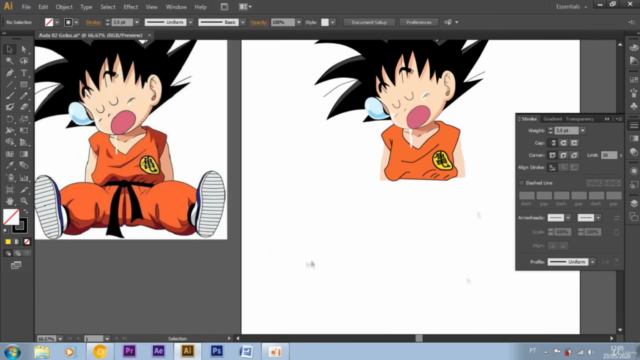This screenshot has height=360, width=640.
Task: Activate the Hand tool
Action: 10,201
